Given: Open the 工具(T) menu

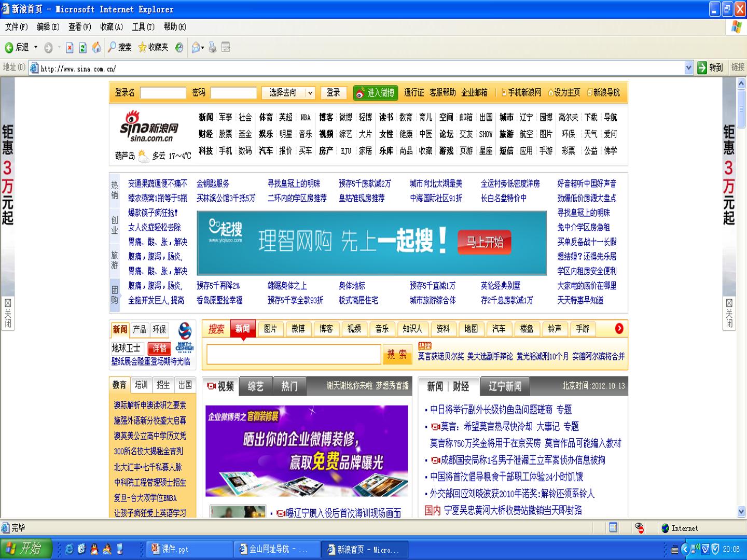Looking at the screenshot, I should pos(143,27).
